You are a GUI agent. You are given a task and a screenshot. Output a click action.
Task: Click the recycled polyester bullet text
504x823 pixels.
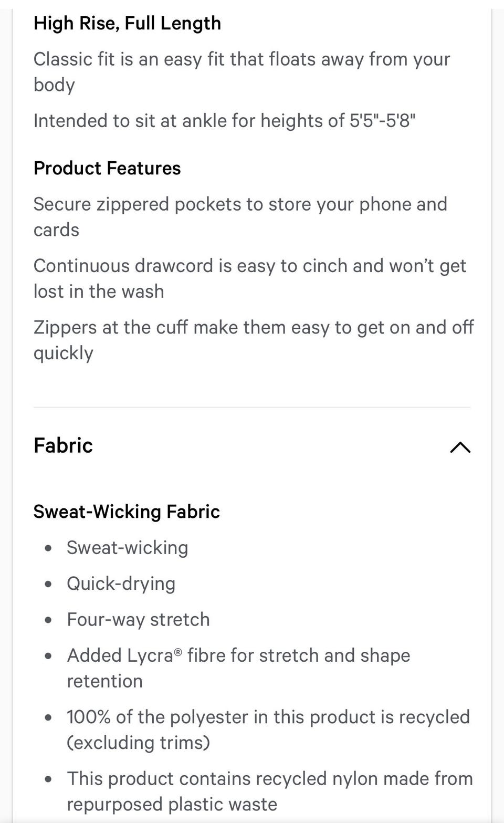point(268,730)
